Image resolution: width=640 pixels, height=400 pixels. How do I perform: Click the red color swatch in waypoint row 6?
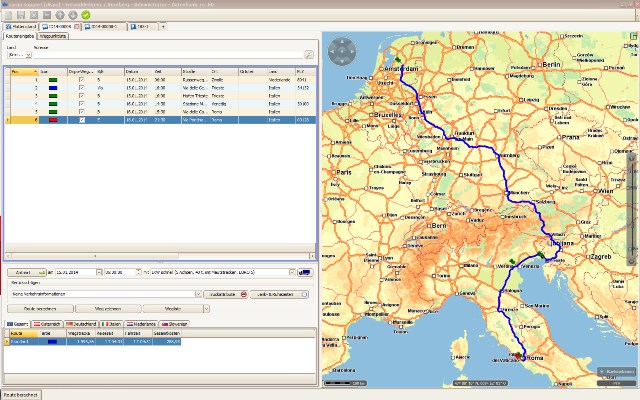pos(53,120)
